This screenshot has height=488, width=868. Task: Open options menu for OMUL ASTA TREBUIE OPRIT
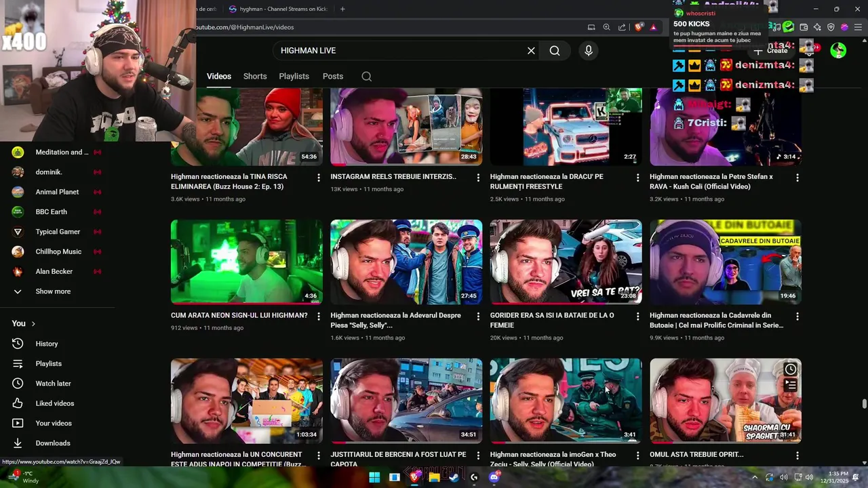pos(797,455)
